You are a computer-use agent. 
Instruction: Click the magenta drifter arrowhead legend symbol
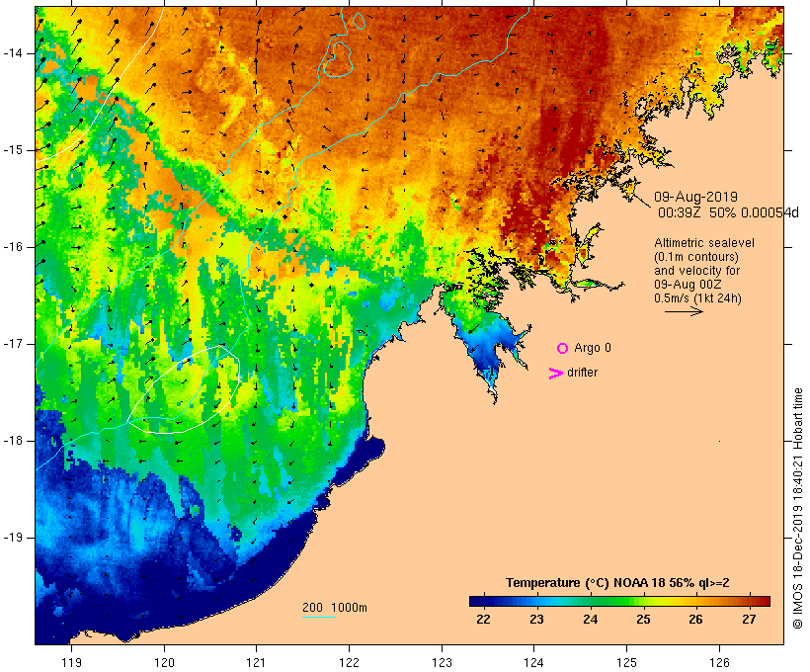[556, 374]
